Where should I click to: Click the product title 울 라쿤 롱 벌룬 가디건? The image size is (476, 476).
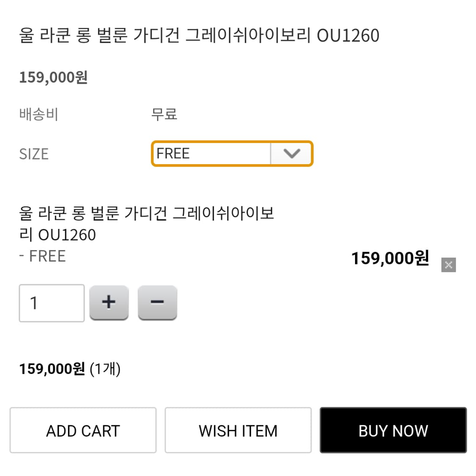[x=199, y=36]
